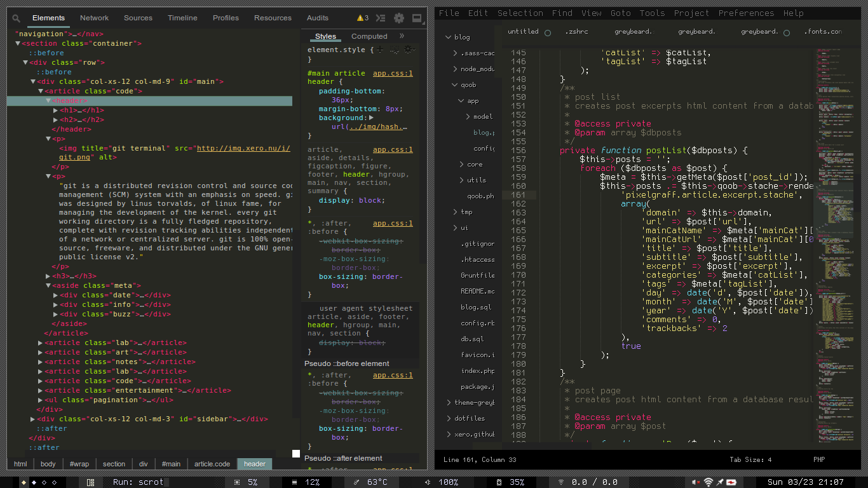
Task: Click Line 161, Column 33 status text
Action: point(480,459)
